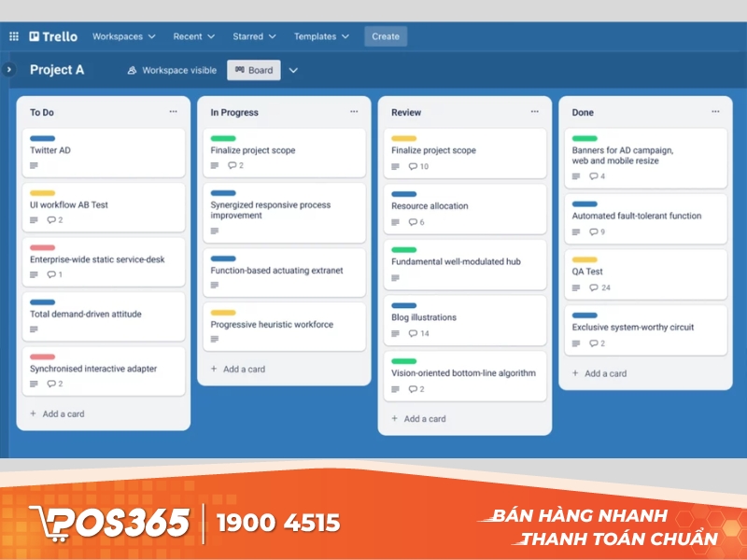Click description icon on Total demand-driven attitude
This screenshot has width=747, height=560.
pos(34,329)
